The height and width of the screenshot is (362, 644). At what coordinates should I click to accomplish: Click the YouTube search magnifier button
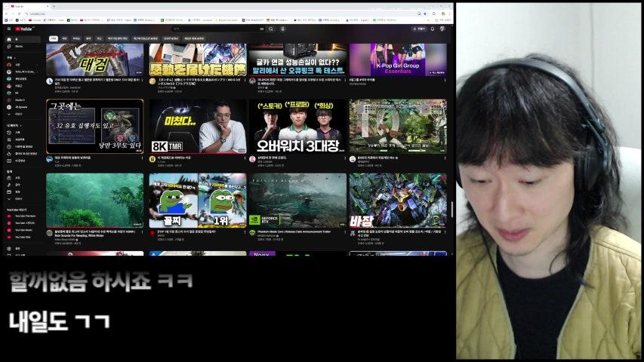pos(270,29)
